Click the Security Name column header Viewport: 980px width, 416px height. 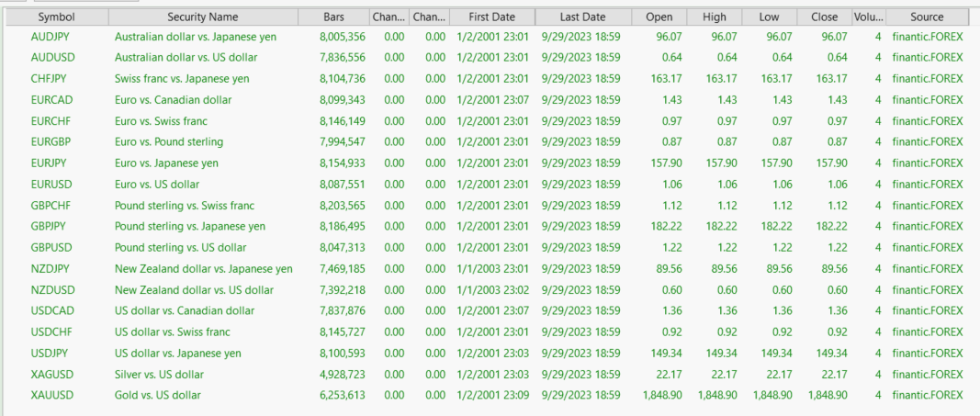pos(202,17)
